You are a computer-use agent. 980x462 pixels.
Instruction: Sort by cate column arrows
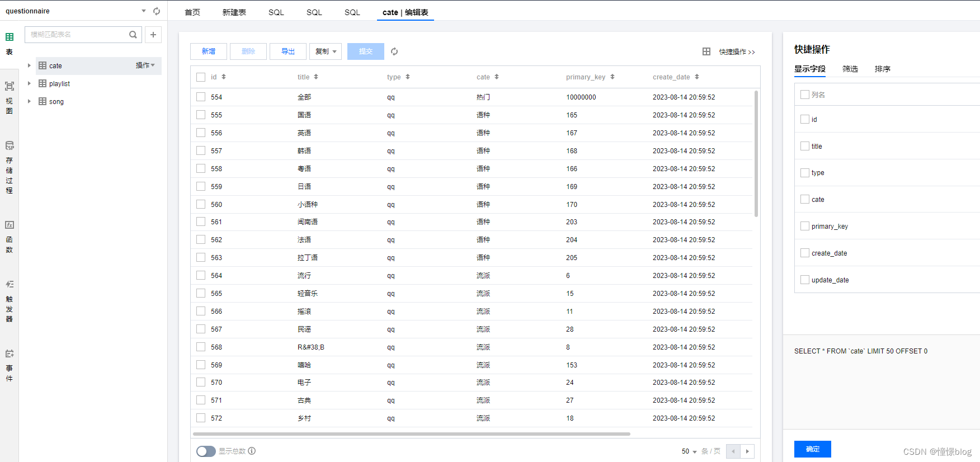tap(497, 77)
